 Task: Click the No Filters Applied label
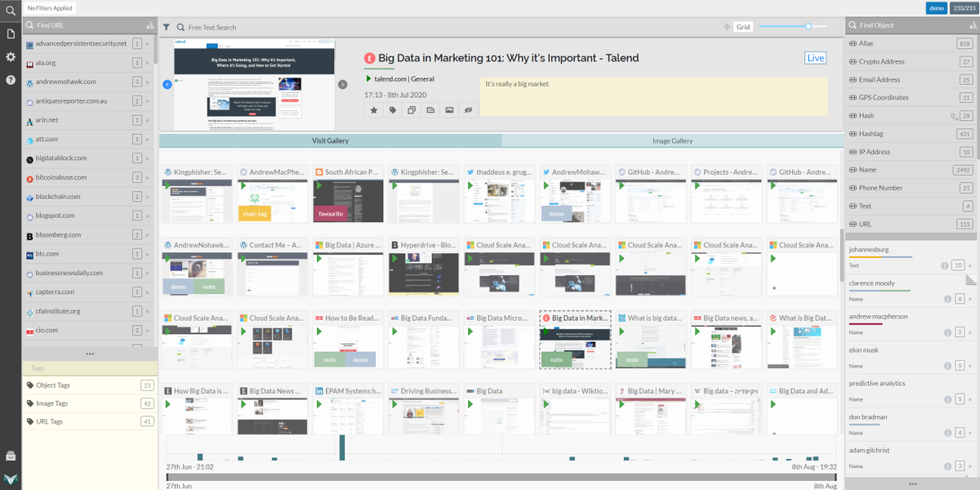pos(49,8)
